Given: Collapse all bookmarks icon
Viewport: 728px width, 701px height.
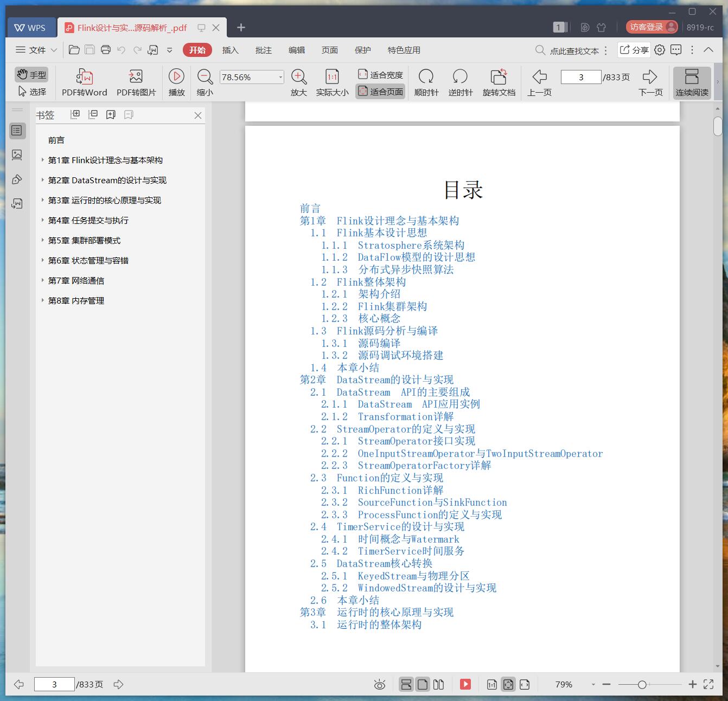Looking at the screenshot, I should pos(93,114).
